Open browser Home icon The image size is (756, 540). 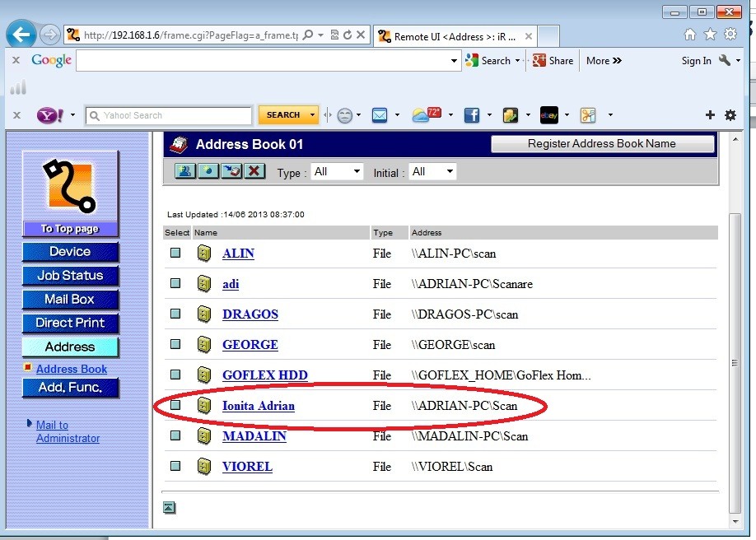(x=690, y=35)
